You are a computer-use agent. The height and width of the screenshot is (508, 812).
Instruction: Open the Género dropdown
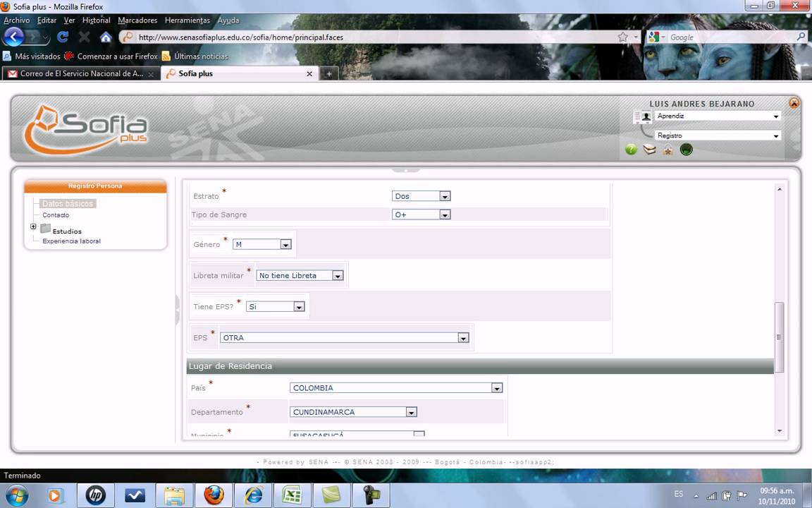[x=262, y=244]
